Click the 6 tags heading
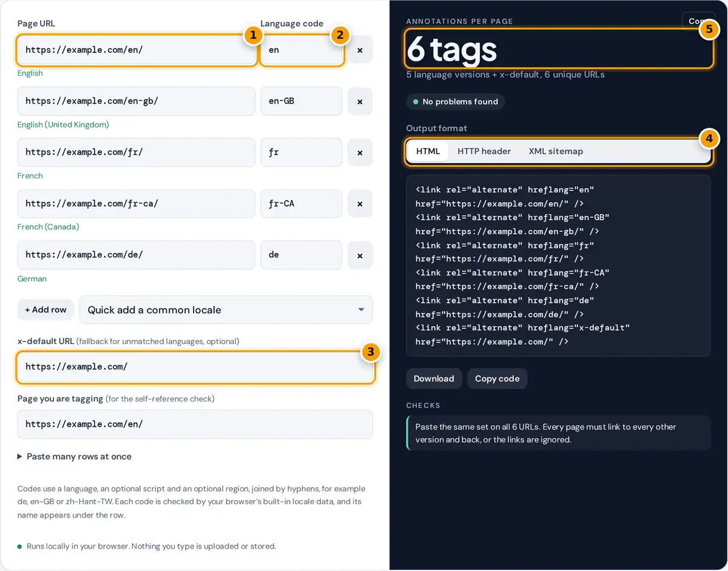The image size is (728, 571). 452,49
